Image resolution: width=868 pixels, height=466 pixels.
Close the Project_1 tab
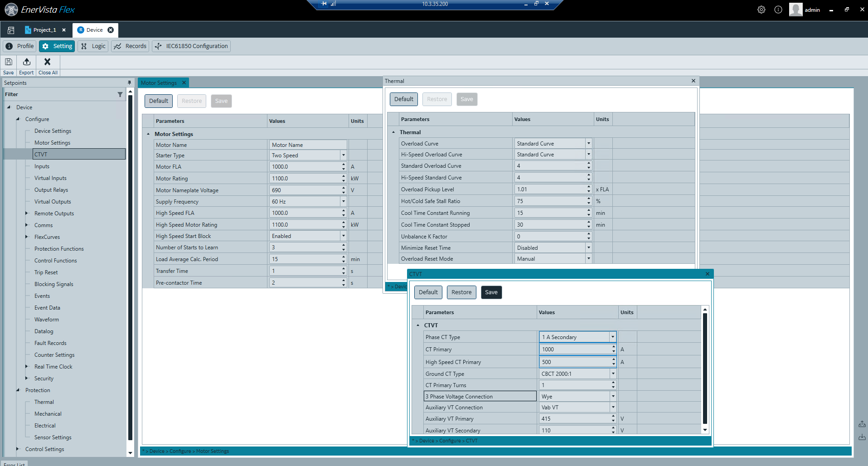64,30
